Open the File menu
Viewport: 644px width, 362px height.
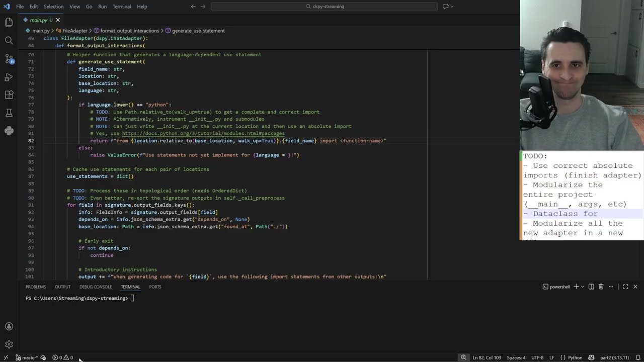point(20,7)
